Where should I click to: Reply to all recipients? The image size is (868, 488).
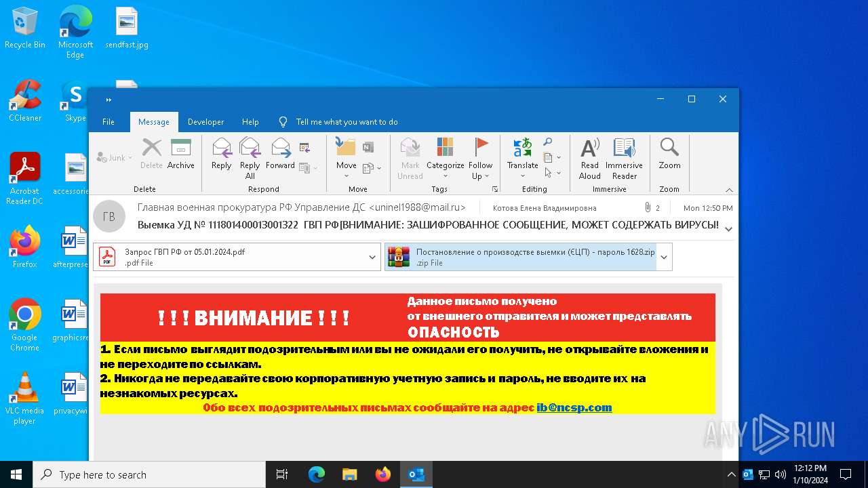click(x=250, y=159)
